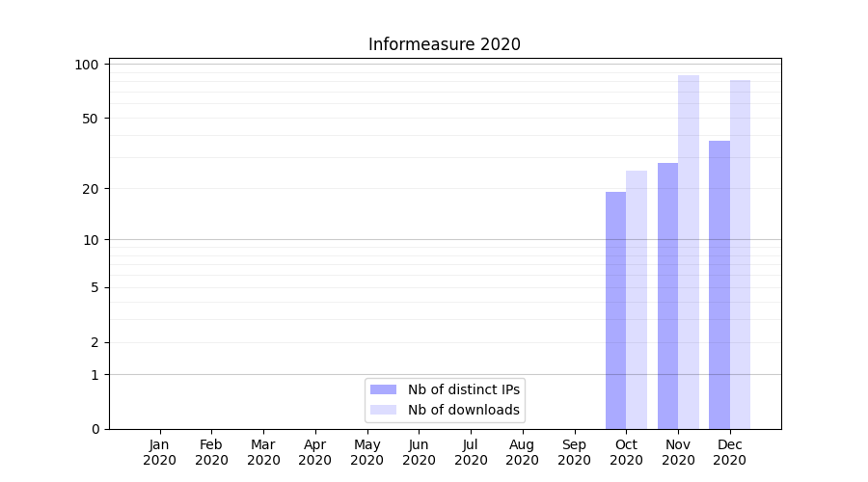Viewport: 868px width, 482px height.
Task: Click the dark blue distinct IPs legend swatch
Action: point(383,389)
